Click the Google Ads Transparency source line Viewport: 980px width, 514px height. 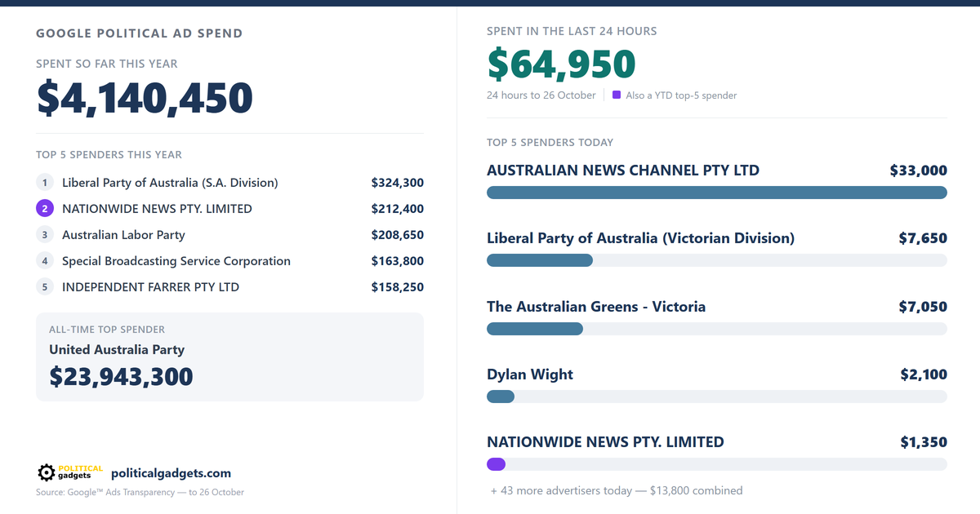[x=140, y=493]
